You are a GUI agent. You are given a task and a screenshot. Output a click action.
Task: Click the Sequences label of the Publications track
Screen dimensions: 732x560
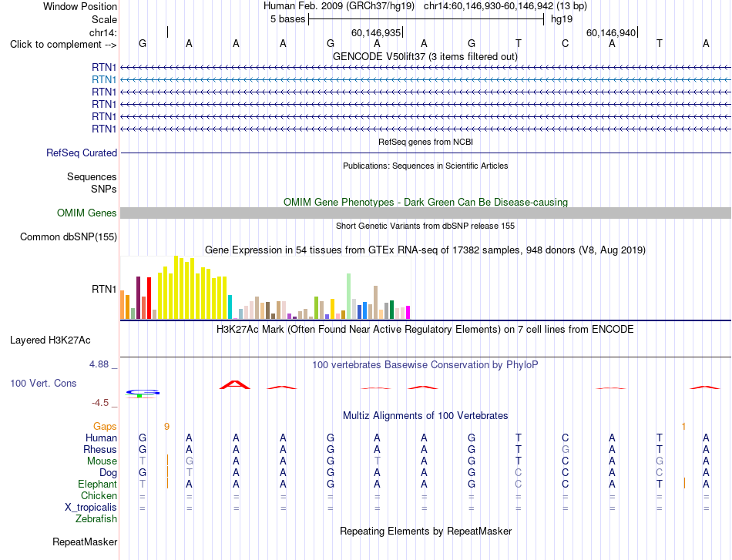(92, 177)
